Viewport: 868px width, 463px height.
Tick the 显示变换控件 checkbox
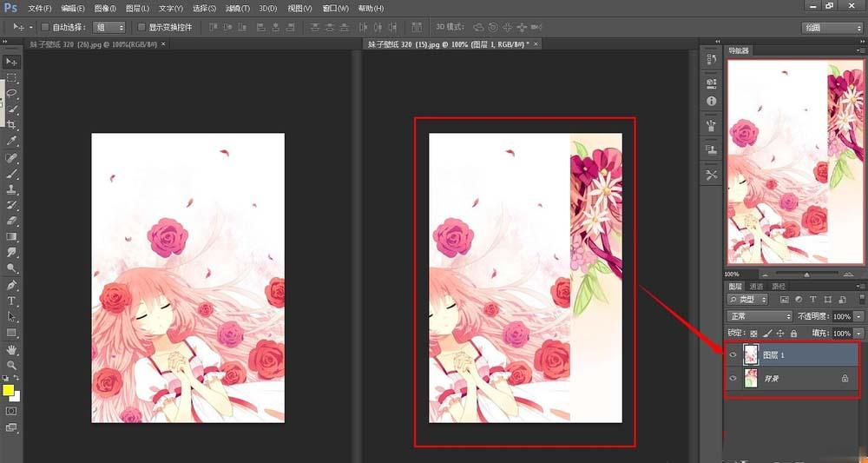(141, 28)
